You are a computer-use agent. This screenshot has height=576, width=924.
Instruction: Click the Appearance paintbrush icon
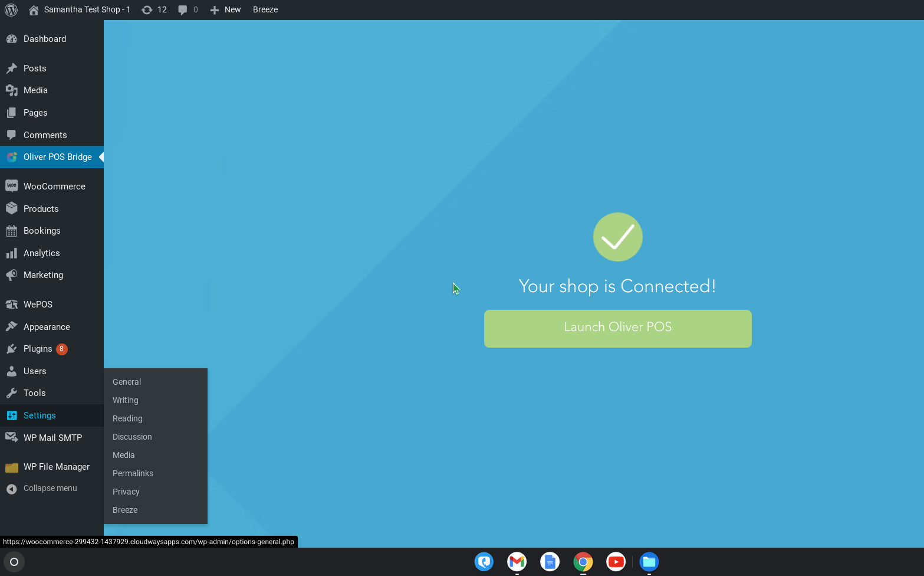pyautogui.click(x=12, y=327)
